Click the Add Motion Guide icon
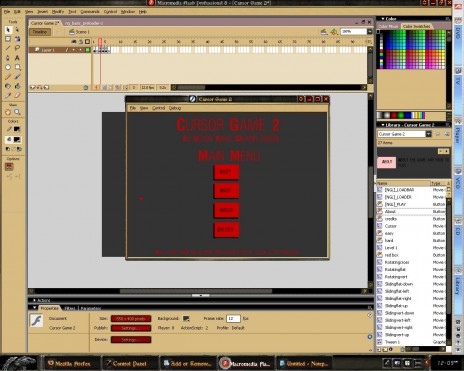The width and height of the screenshot is (464, 371). (39, 88)
